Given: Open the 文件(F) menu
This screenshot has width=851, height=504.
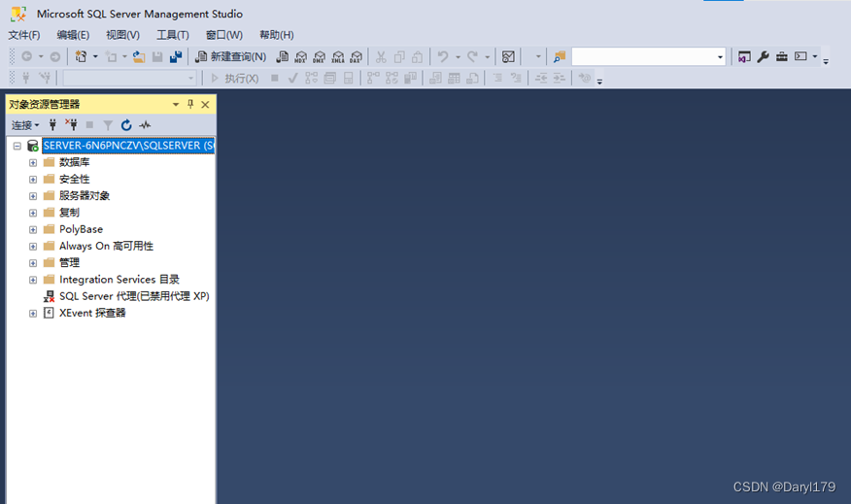Looking at the screenshot, I should (24, 35).
